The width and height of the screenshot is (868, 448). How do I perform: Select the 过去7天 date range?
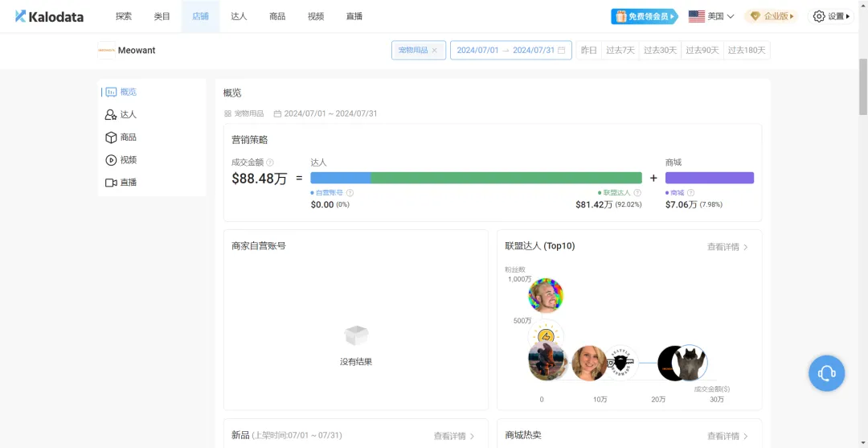pos(620,51)
